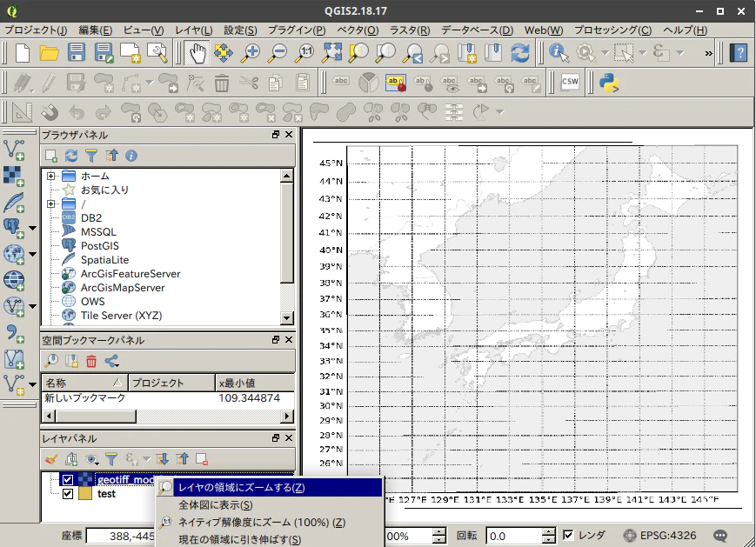This screenshot has width=756, height=547.
Task: Toggle visibility of the test layer
Action: 68,493
